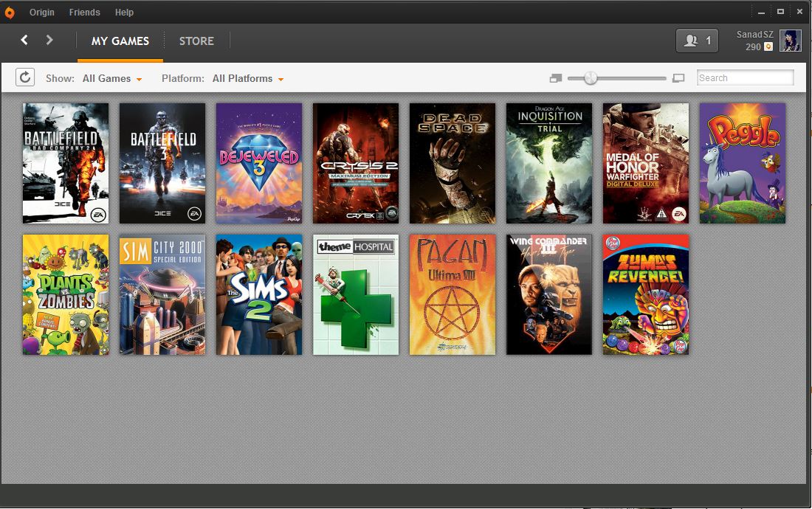812x509 pixels.
Task: Click the Origin logo icon
Action: [10, 13]
